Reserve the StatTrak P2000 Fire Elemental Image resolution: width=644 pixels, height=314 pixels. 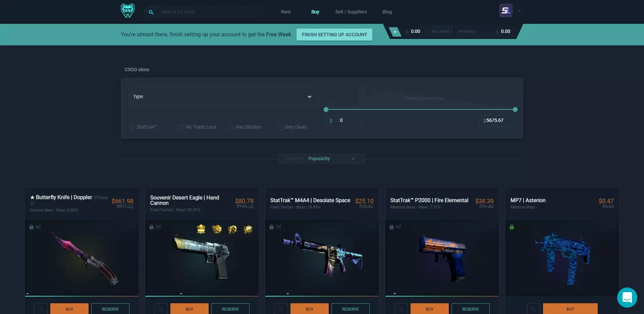pyautogui.click(x=471, y=309)
